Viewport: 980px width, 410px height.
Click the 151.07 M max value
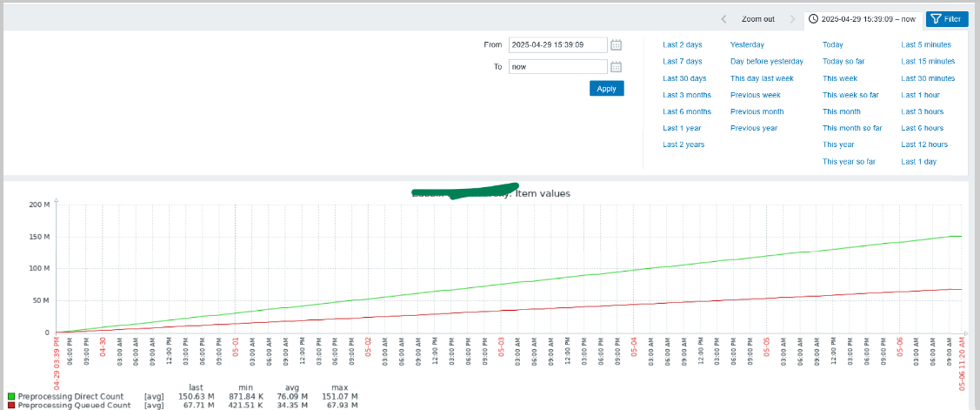click(x=340, y=397)
